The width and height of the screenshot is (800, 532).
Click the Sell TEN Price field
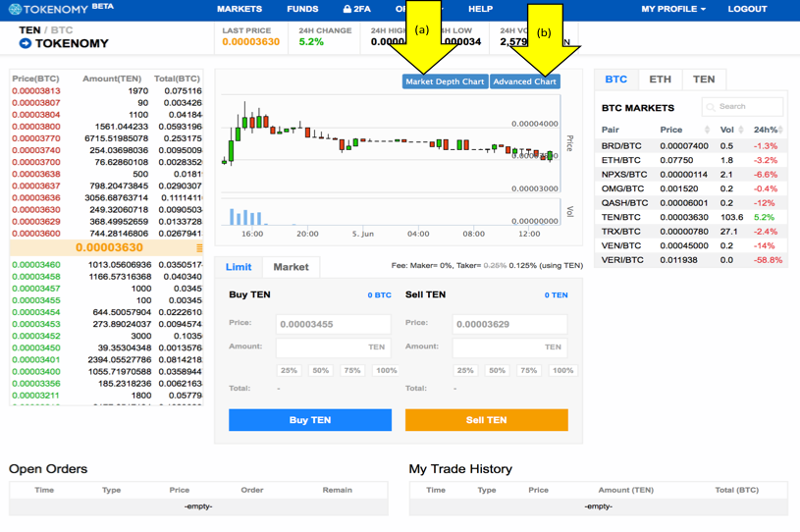[x=509, y=325]
